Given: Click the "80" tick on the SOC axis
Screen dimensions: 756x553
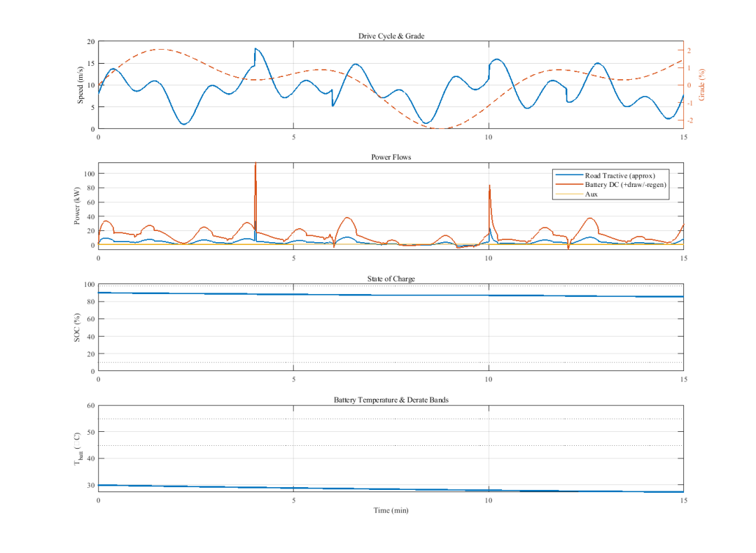Looking at the screenshot, I should point(90,302).
